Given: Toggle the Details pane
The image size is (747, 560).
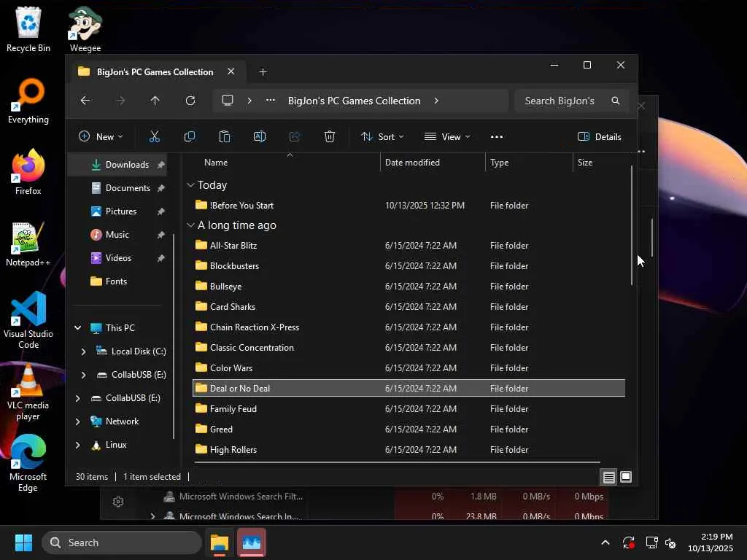Looking at the screenshot, I should pyautogui.click(x=599, y=136).
